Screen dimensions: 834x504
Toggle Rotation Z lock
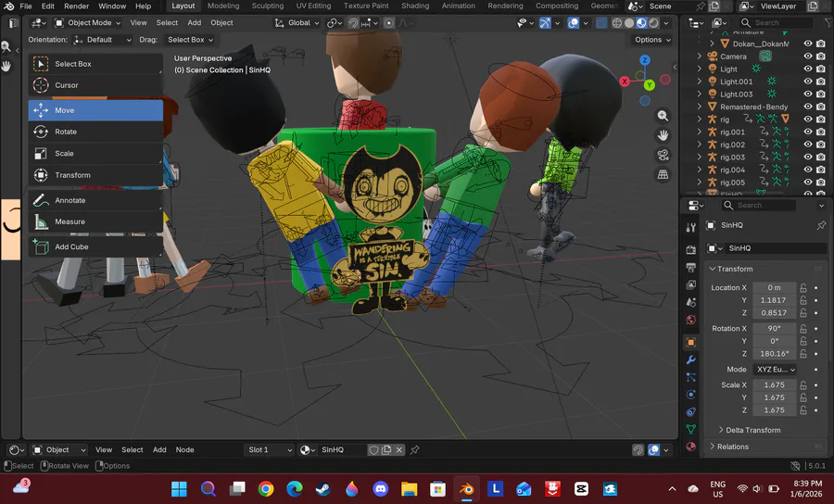tap(803, 354)
